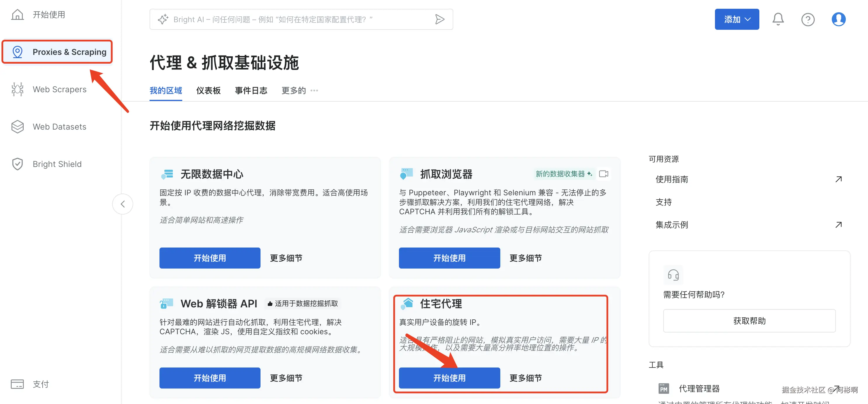Open the notifications bell
The image size is (868, 404).
click(x=778, y=19)
